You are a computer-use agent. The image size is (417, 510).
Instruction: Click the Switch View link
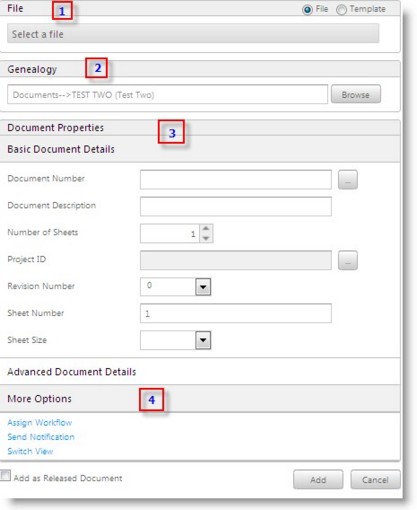coord(30,451)
